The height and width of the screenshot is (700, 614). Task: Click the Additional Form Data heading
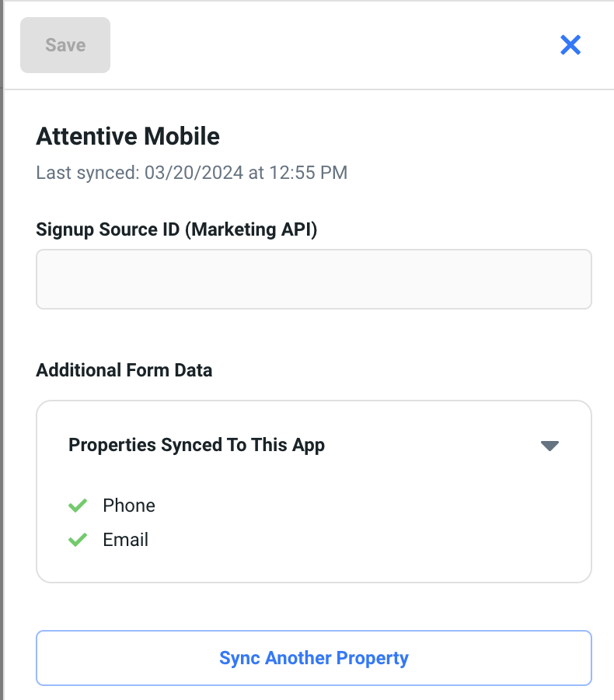coord(124,370)
